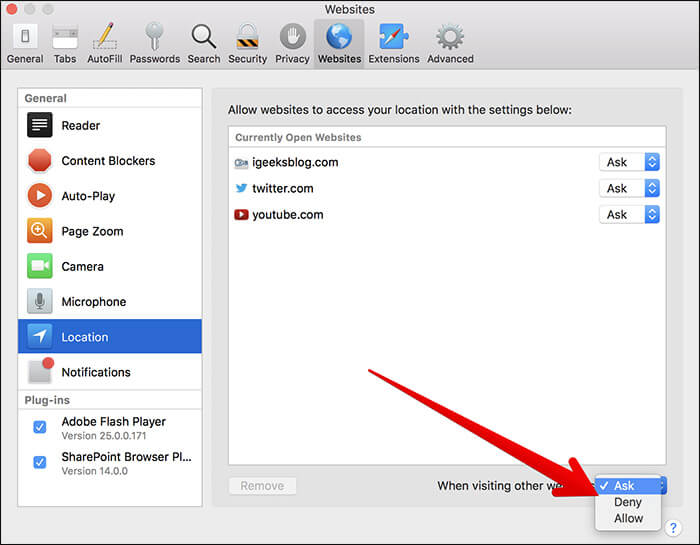
Task: Select the youtube.com row text
Action: (x=288, y=215)
